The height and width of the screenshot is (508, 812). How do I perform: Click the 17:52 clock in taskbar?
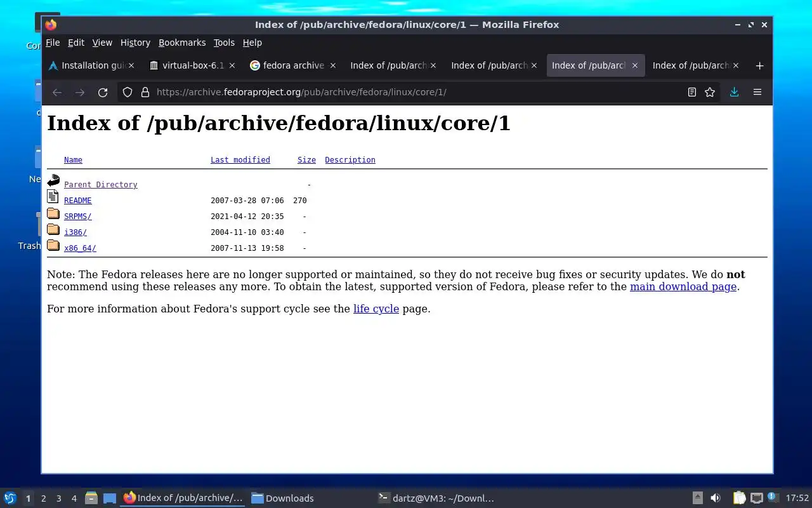click(797, 498)
